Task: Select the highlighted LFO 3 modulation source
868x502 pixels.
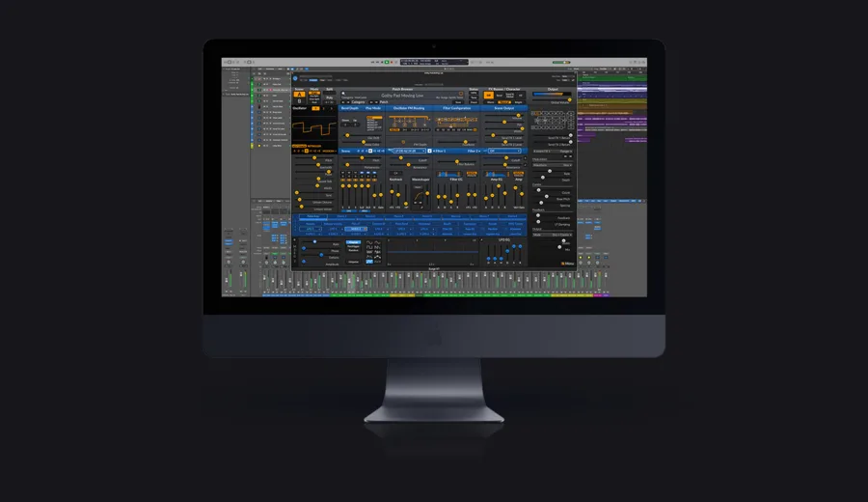Action: point(355,229)
